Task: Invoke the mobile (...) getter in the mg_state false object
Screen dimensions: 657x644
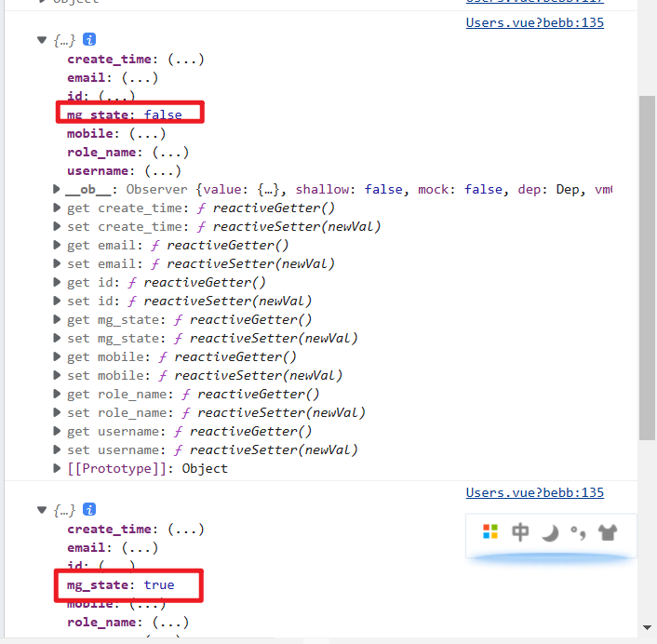Action: click(x=147, y=134)
